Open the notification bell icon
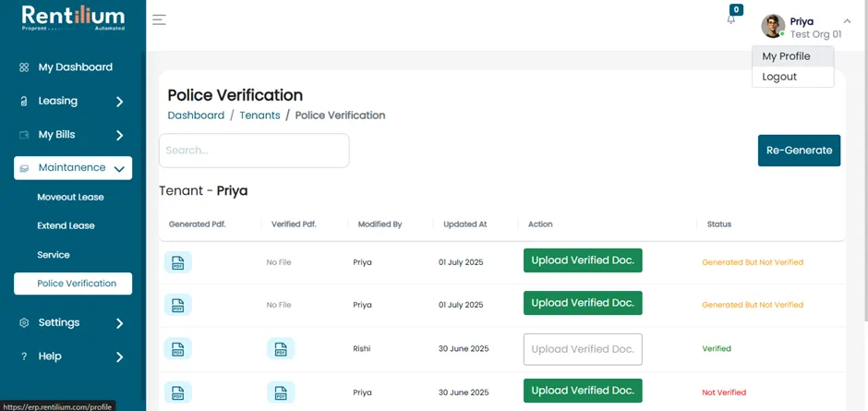Image resolution: width=868 pixels, height=411 pixels. 731,18
